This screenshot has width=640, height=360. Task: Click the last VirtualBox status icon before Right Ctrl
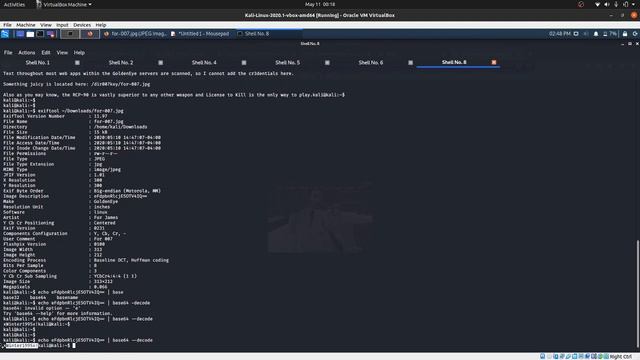click(606, 357)
